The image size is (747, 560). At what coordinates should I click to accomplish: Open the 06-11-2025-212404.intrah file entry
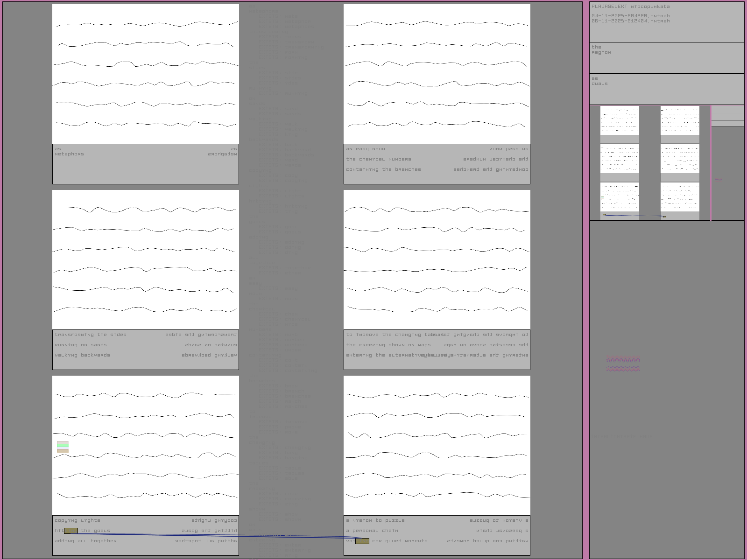(x=630, y=21)
